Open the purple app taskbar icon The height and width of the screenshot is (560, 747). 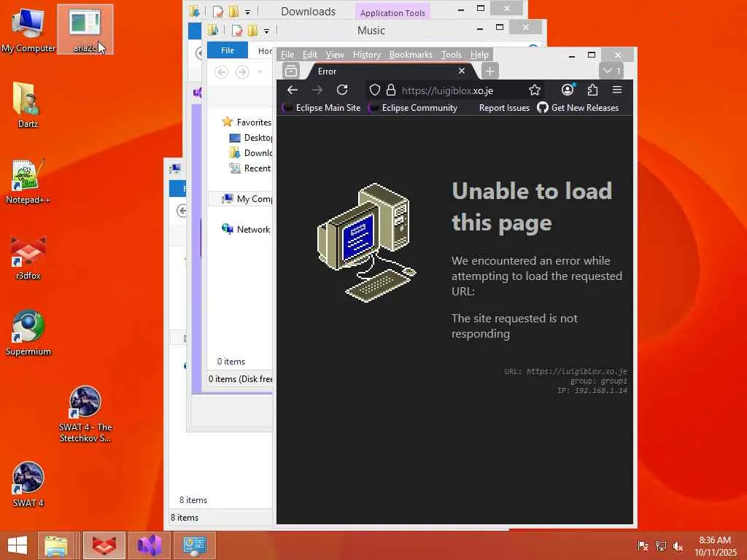[150, 545]
